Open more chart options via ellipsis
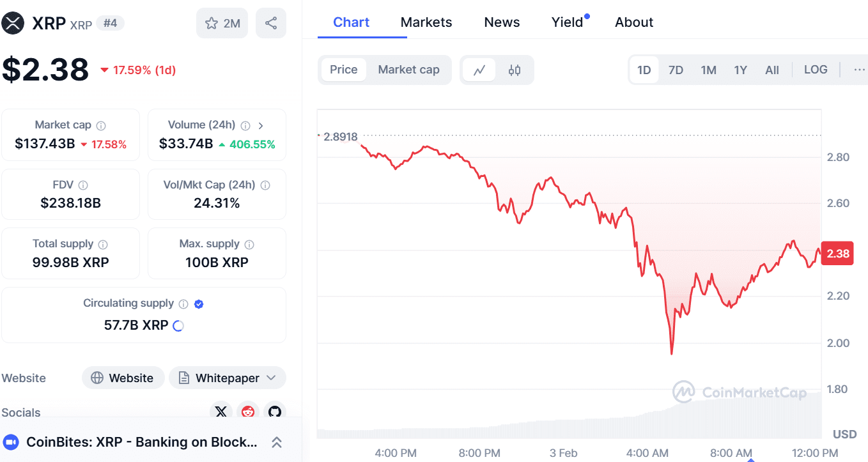868x462 pixels. [x=859, y=70]
